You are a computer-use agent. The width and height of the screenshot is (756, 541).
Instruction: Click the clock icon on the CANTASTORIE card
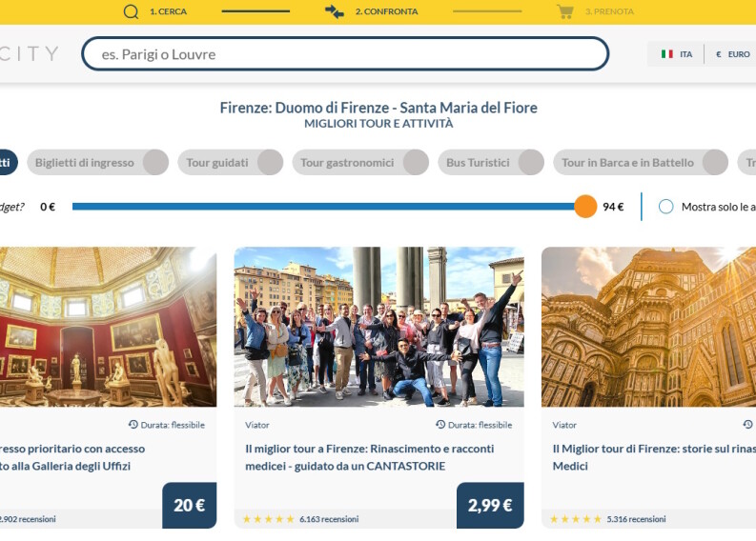tap(440, 425)
